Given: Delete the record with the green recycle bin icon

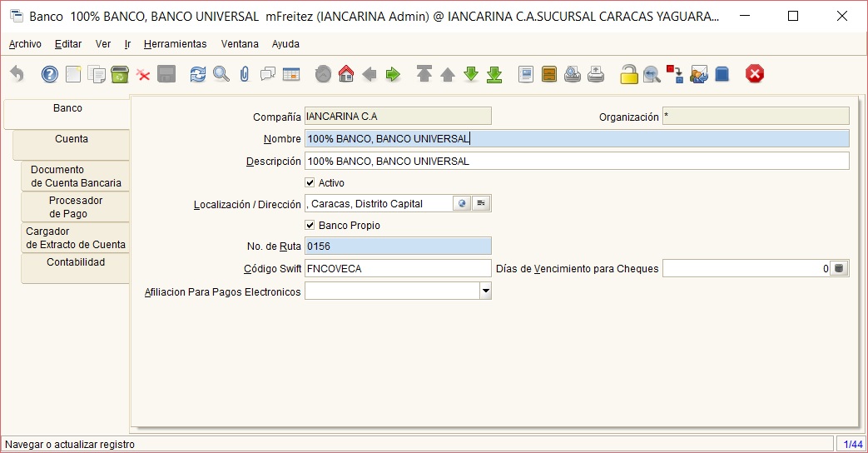Looking at the screenshot, I should (120, 73).
